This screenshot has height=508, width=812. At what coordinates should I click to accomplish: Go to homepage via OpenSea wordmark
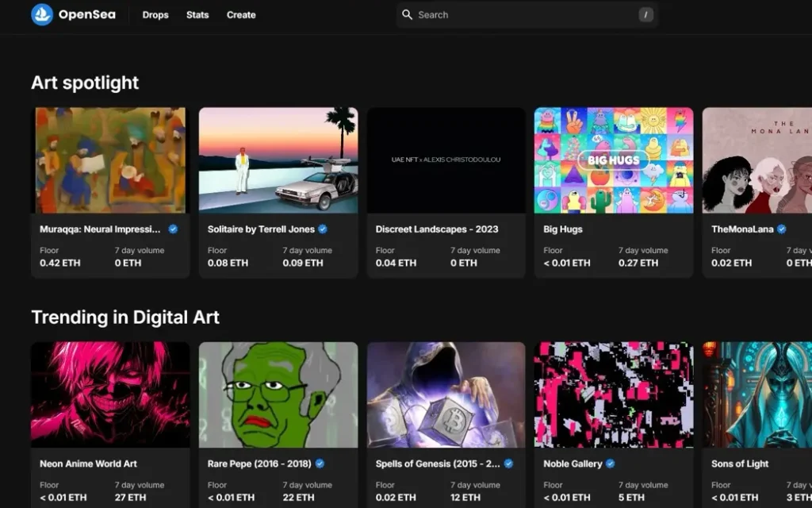[x=87, y=14]
